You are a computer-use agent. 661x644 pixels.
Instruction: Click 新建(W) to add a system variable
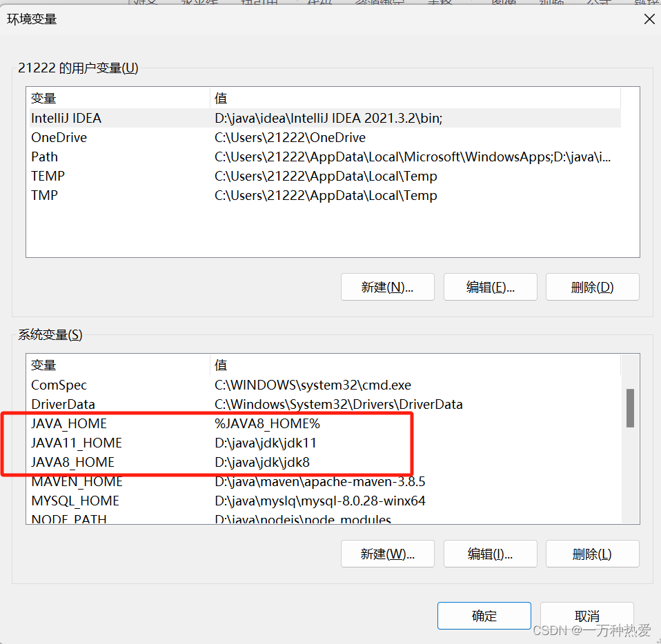387,554
